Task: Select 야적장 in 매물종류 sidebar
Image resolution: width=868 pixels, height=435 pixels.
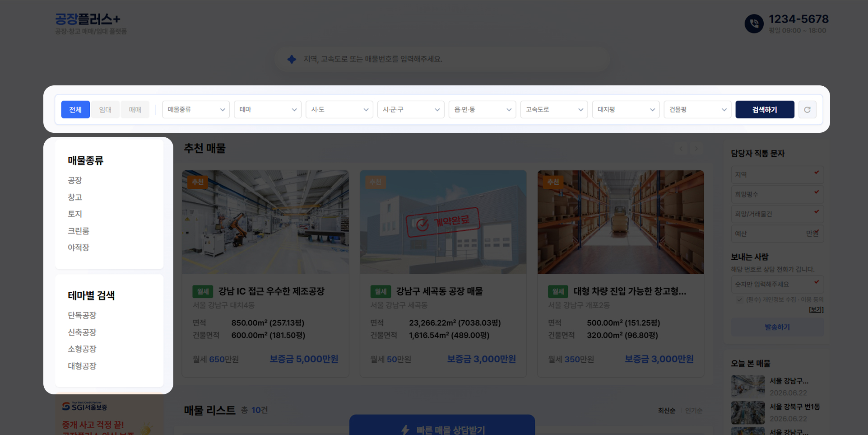Action: tap(79, 248)
